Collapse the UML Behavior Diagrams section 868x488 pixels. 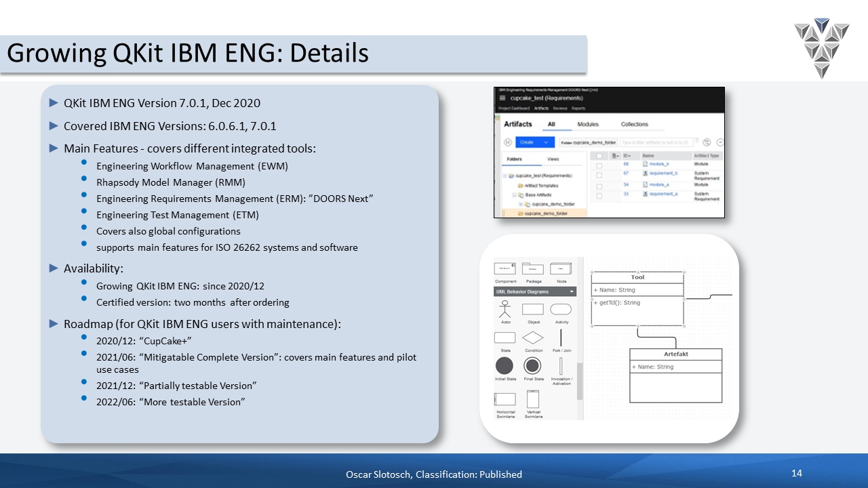pyautogui.click(x=572, y=291)
